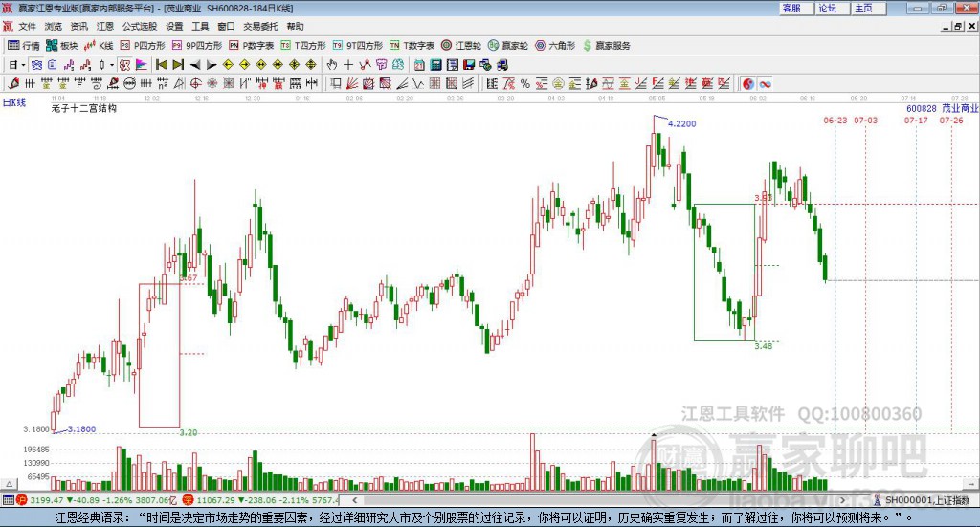Jump to the first bar icon
980x527 pixels.
pyautogui.click(x=161, y=65)
